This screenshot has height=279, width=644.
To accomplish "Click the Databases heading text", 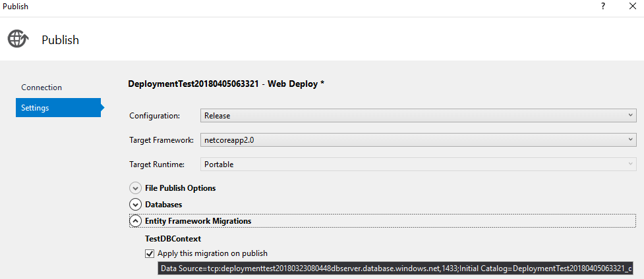I will pyautogui.click(x=163, y=205).
